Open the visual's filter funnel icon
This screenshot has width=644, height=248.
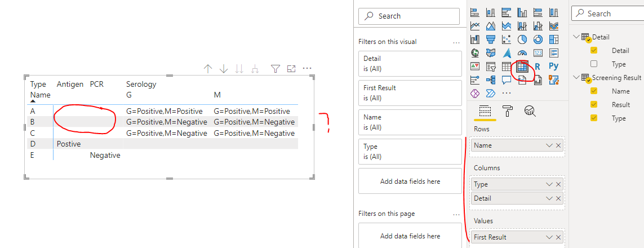click(275, 69)
